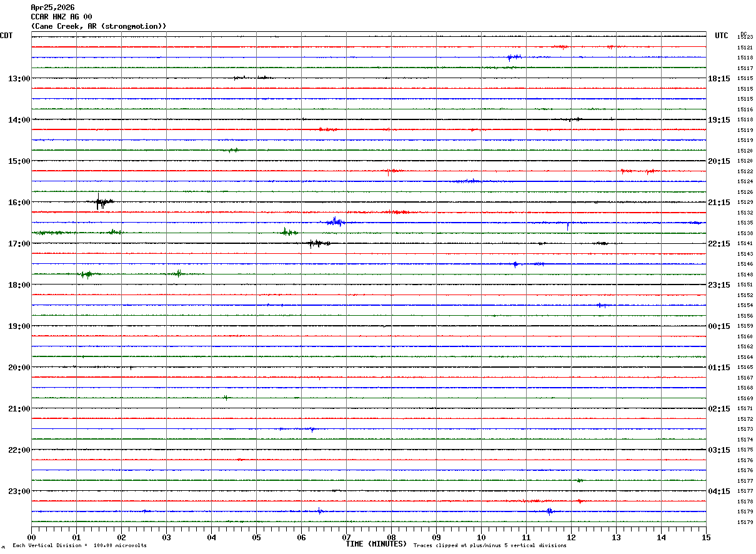Click the black seismic burst on the 17:00 trace after minute 06
Screen dimensions: 756x554
pyautogui.click(x=319, y=243)
